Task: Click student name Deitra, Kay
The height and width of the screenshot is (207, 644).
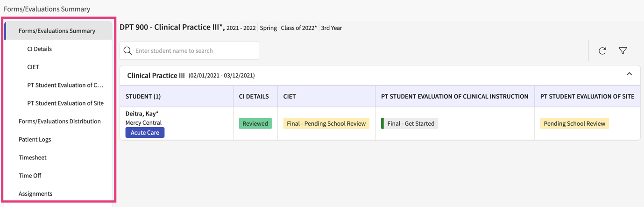Action: pos(142,114)
